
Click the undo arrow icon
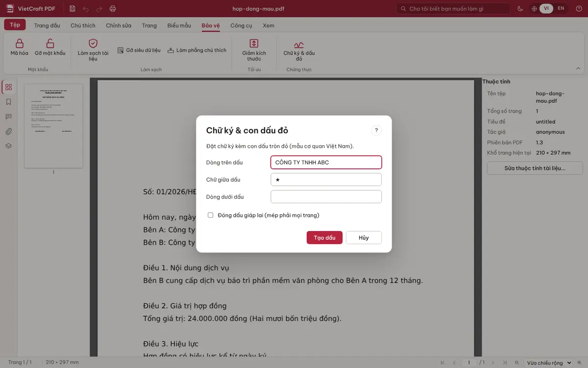(x=86, y=9)
